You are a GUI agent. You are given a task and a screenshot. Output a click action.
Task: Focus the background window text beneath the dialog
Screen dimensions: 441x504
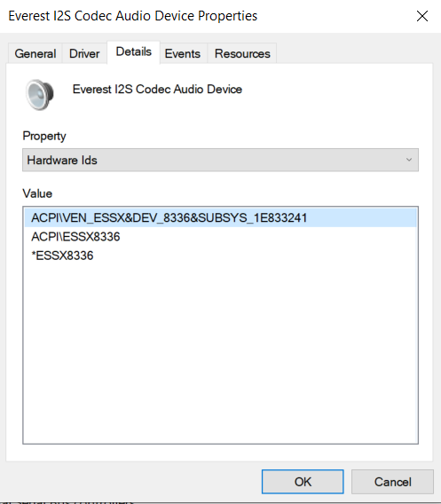click(67, 501)
